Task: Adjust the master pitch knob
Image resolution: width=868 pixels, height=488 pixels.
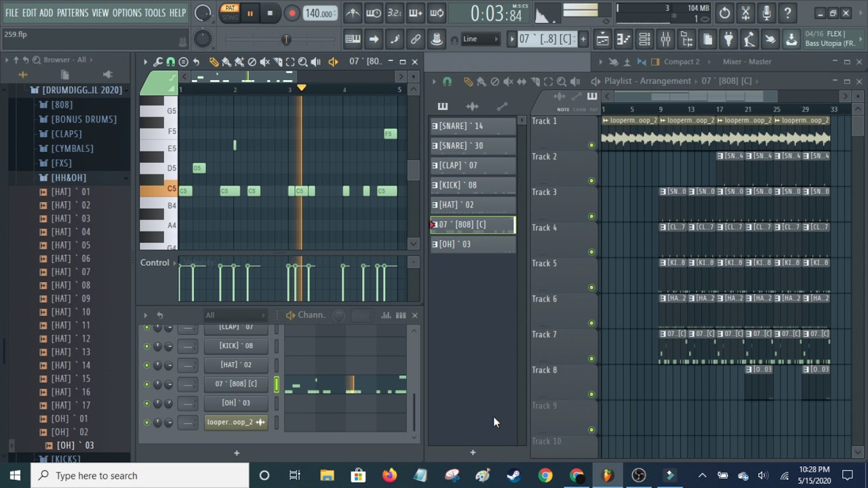Action: click(203, 39)
